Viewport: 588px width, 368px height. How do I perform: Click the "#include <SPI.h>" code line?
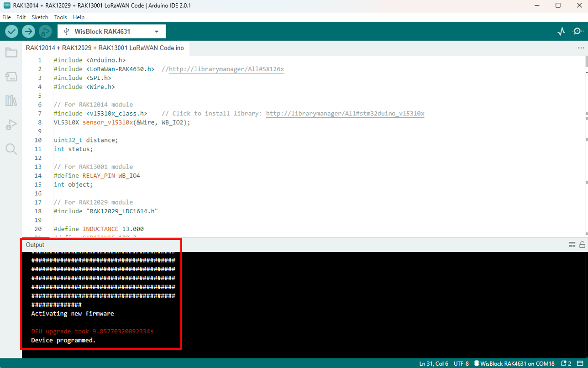pyautogui.click(x=82, y=78)
